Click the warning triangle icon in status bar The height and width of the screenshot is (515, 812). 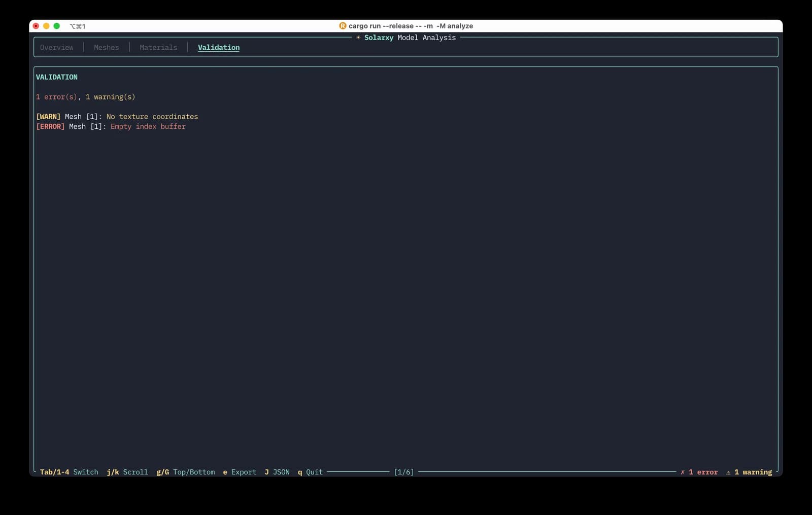728,472
